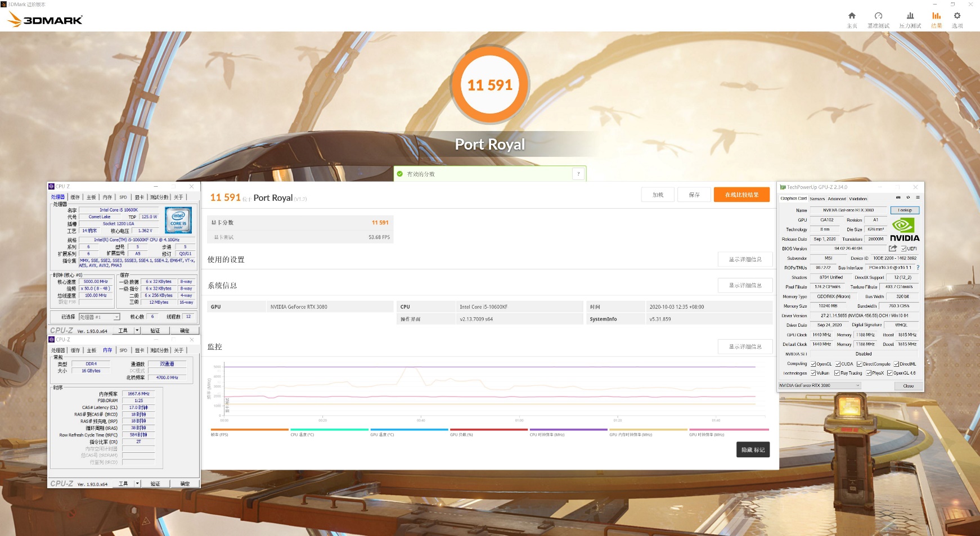Click the 确定 (OK) button in lower CPU-Z

tap(185, 484)
